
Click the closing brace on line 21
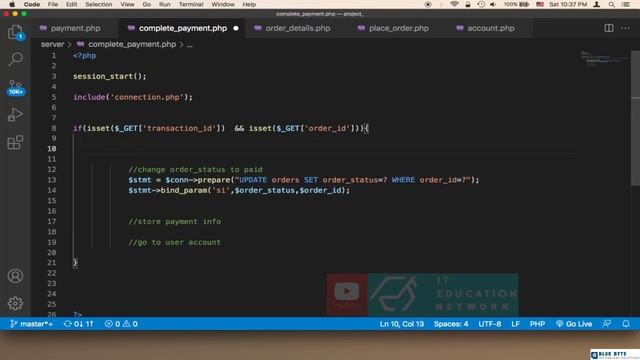click(75, 263)
